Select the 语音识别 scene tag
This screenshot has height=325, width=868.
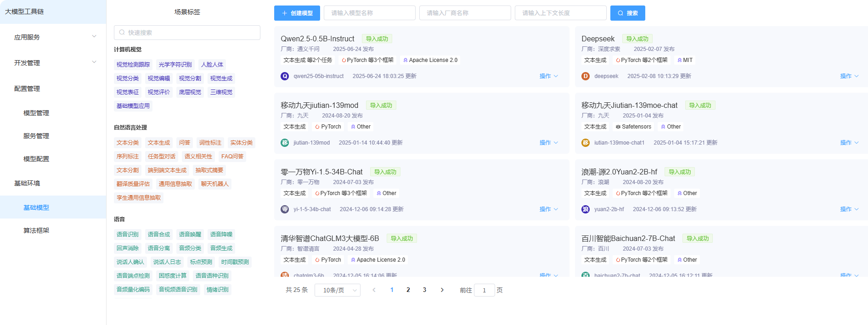[x=127, y=235]
